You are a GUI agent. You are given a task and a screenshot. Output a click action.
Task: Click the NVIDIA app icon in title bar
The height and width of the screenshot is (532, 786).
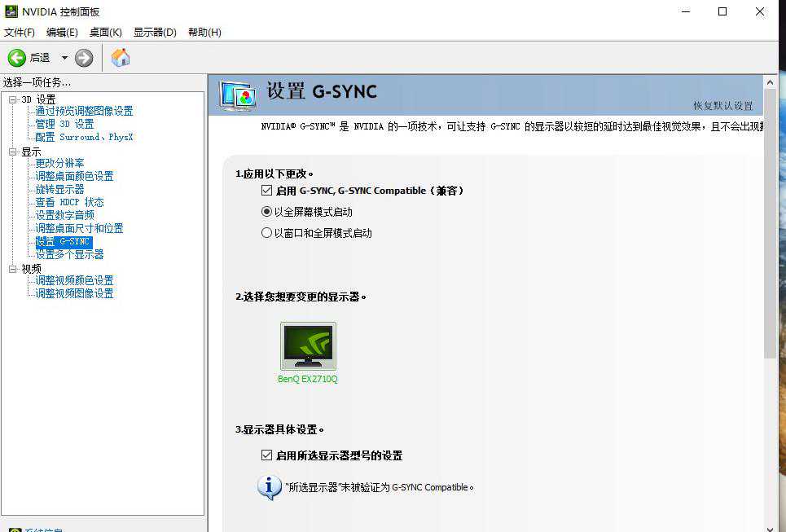(x=11, y=12)
